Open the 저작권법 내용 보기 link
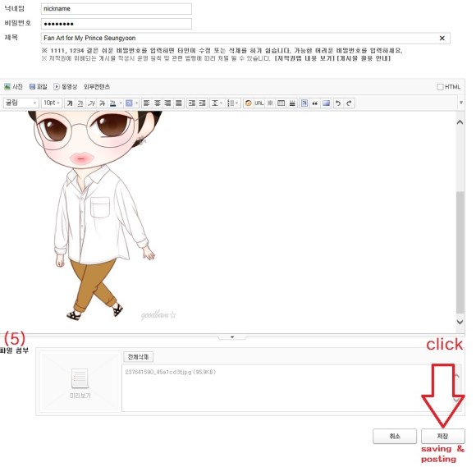The height and width of the screenshot is (467, 476). tap(304, 58)
